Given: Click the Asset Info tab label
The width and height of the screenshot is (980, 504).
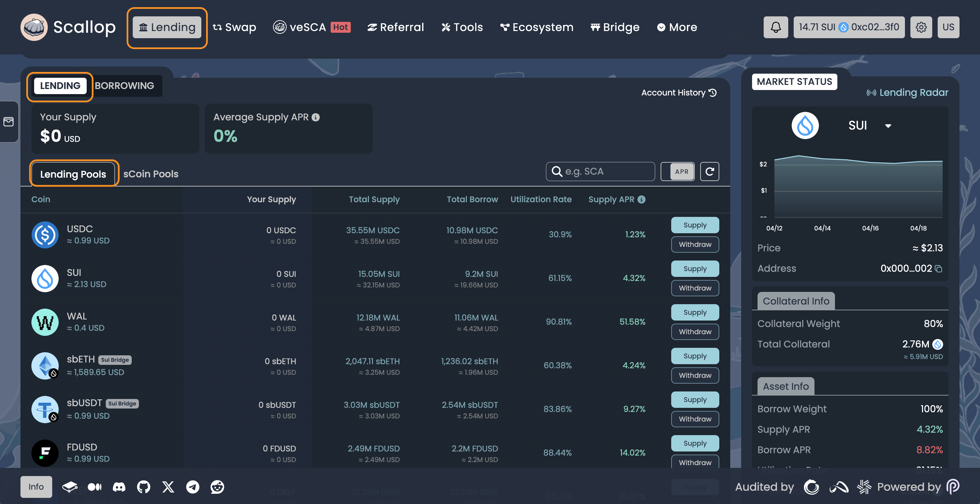Looking at the screenshot, I should 786,386.
